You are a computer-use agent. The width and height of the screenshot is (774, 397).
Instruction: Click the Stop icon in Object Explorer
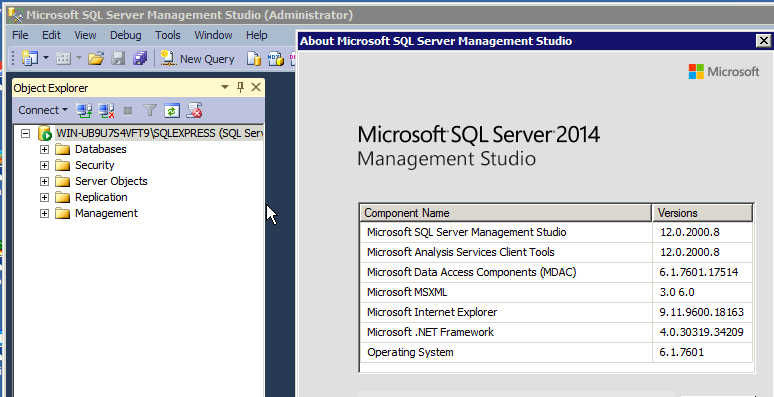(128, 111)
